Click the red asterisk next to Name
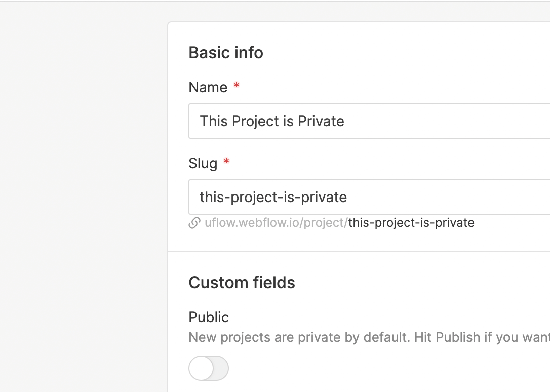 (x=237, y=86)
